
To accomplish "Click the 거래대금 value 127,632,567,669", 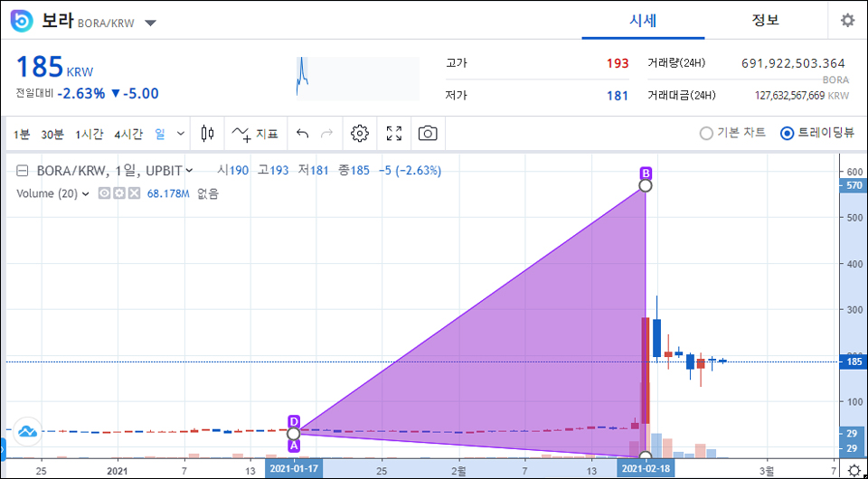I will point(790,96).
